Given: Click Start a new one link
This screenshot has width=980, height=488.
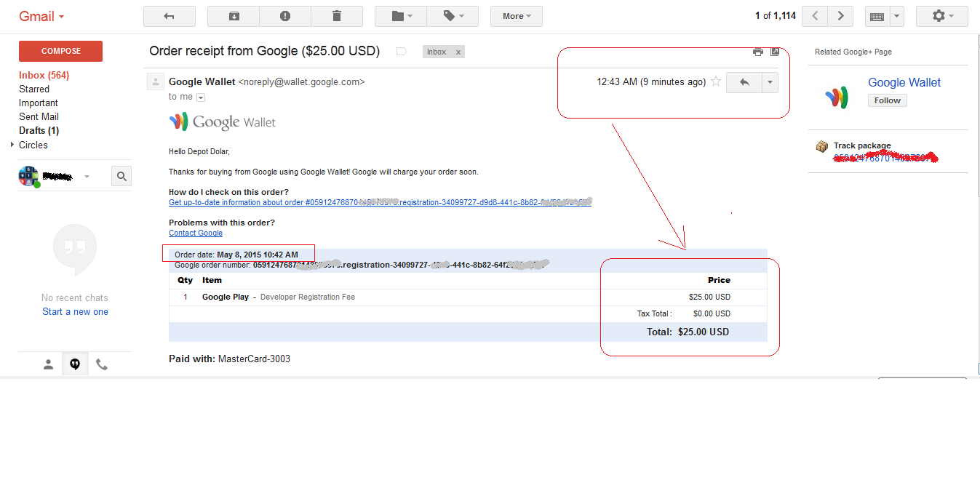Looking at the screenshot, I should (75, 311).
